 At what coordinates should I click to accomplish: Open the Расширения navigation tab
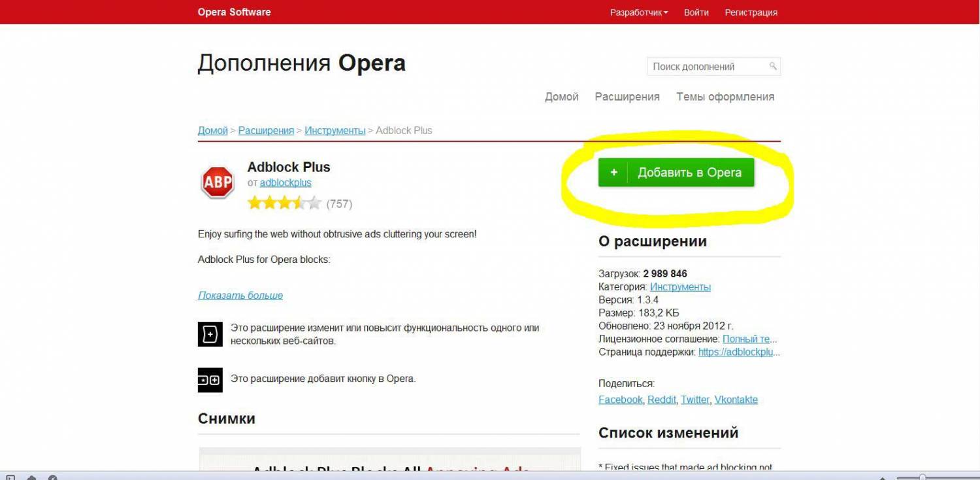(627, 97)
